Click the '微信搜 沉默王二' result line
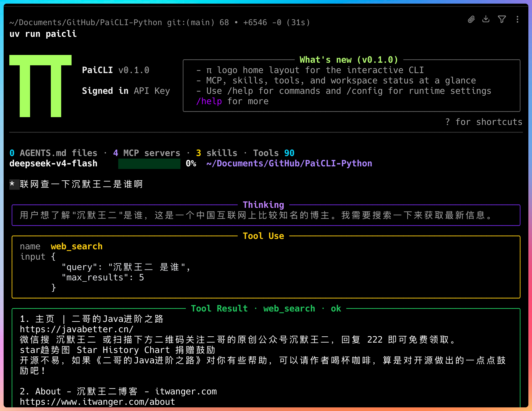The width and height of the screenshot is (532, 411). pos(237,340)
